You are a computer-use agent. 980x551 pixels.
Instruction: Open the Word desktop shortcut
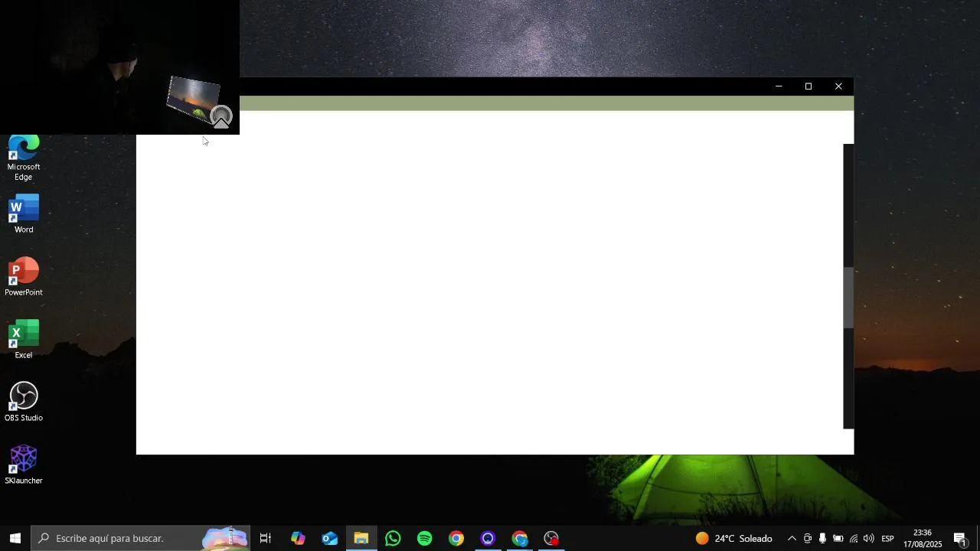click(24, 214)
